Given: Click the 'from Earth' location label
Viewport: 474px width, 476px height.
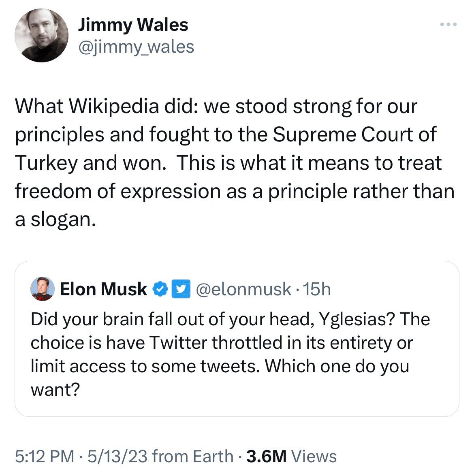Looking at the screenshot, I should [192, 456].
